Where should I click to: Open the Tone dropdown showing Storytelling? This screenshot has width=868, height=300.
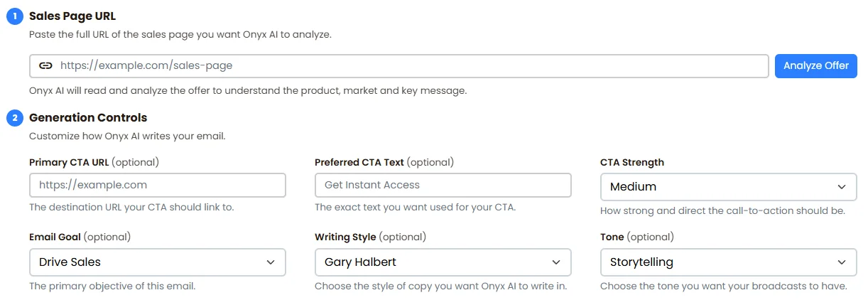[729, 262]
